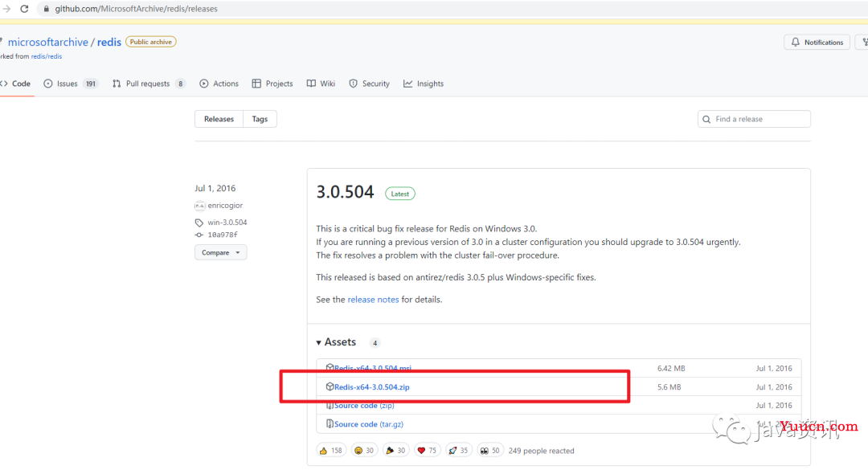
Task: Click the tag icon beside win-3.0.504
Action: [x=199, y=223]
